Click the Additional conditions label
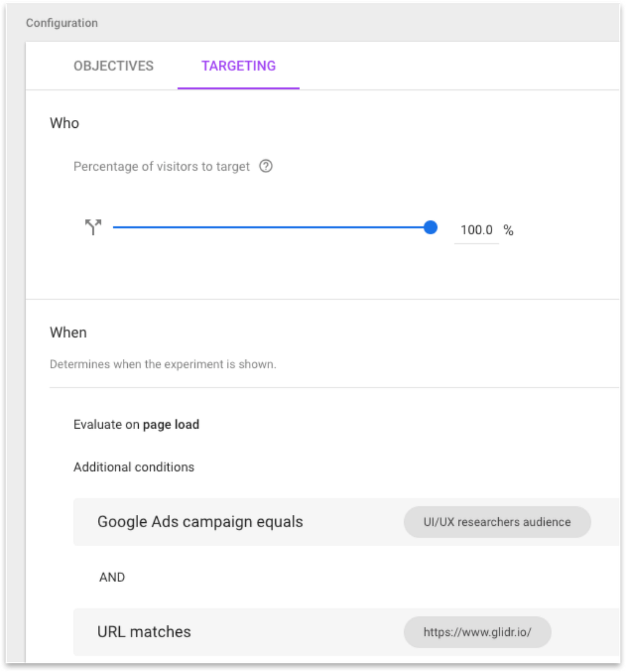This screenshot has height=672, width=626. [134, 467]
